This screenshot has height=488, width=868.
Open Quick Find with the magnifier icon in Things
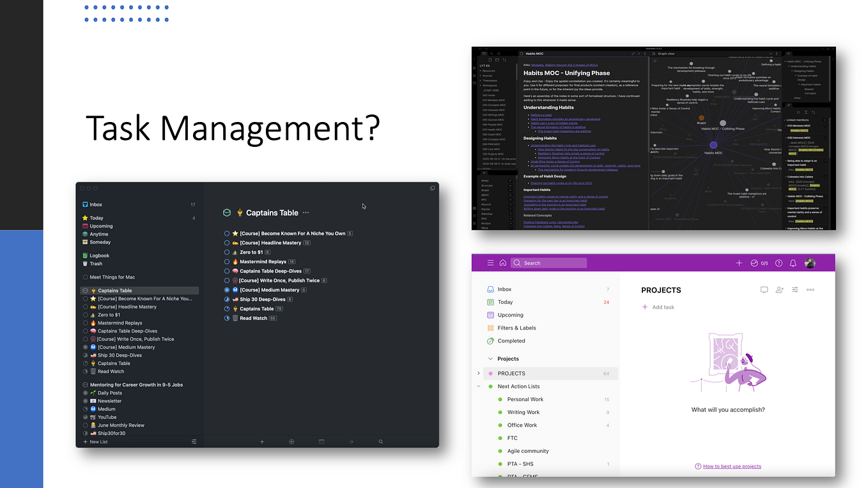(x=380, y=441)
